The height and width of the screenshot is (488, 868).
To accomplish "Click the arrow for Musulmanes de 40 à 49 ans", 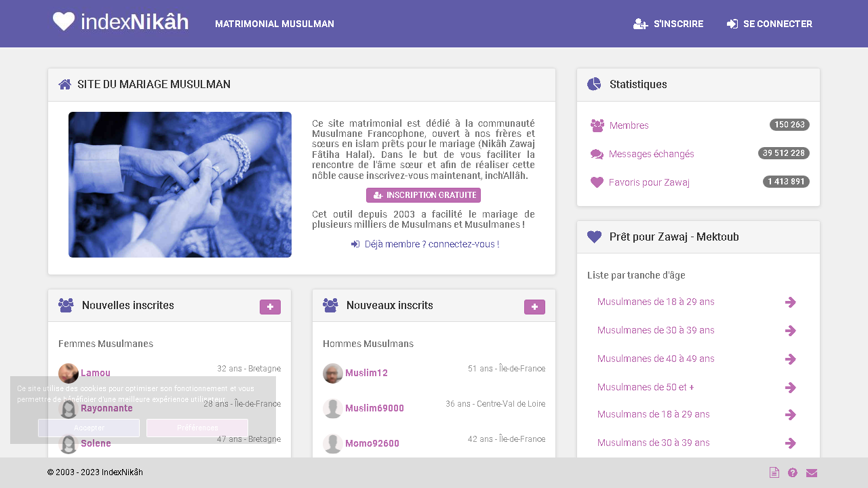I will coord(790,359).
